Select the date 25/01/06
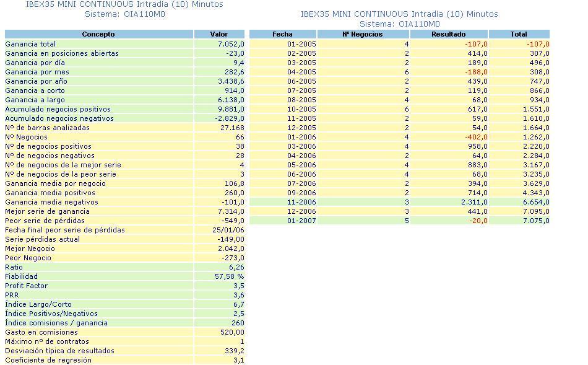 pos(228,230)
